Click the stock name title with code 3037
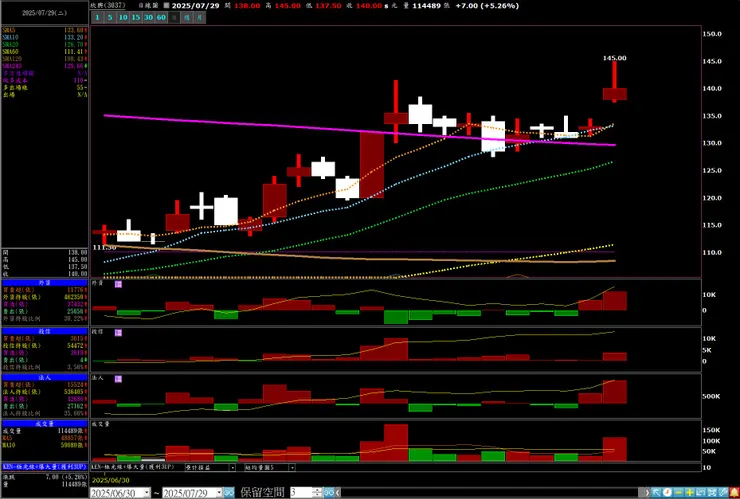Image resolution: width=740 pixels, height=499 pixels. 109,6
